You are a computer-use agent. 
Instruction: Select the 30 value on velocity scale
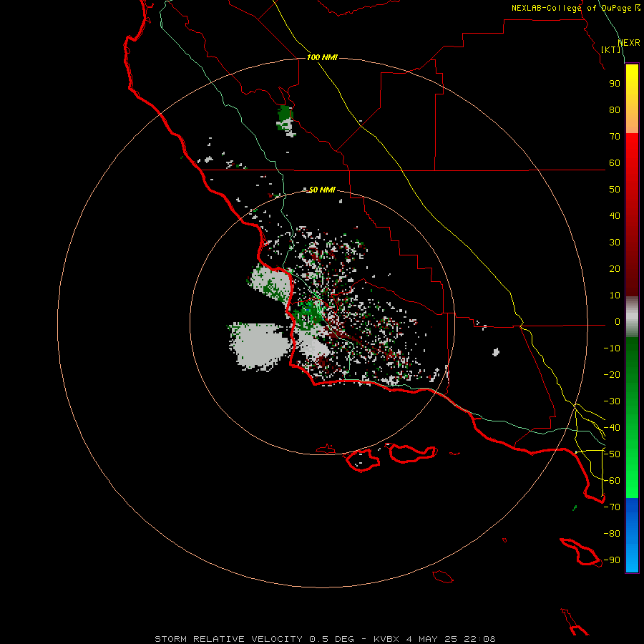click(615, 243)
